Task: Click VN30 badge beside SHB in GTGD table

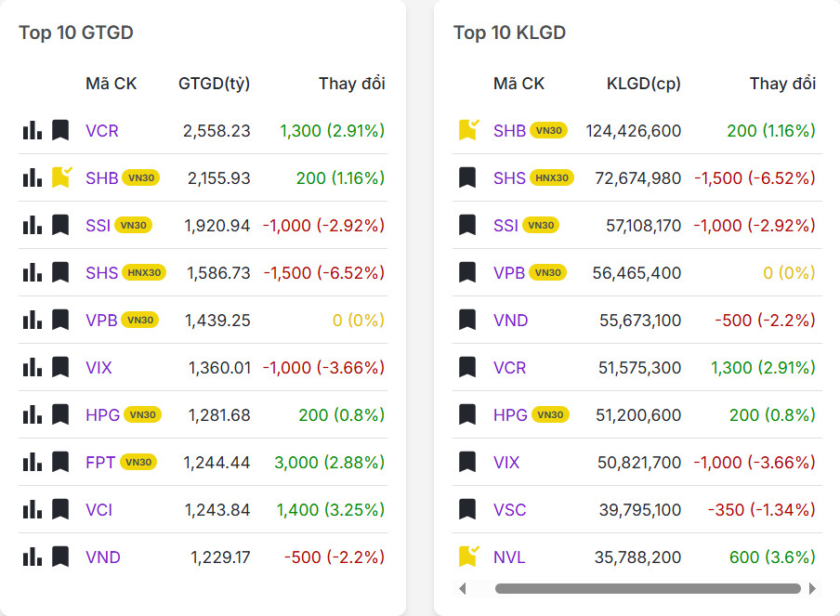Action: (x=141, y=177)
